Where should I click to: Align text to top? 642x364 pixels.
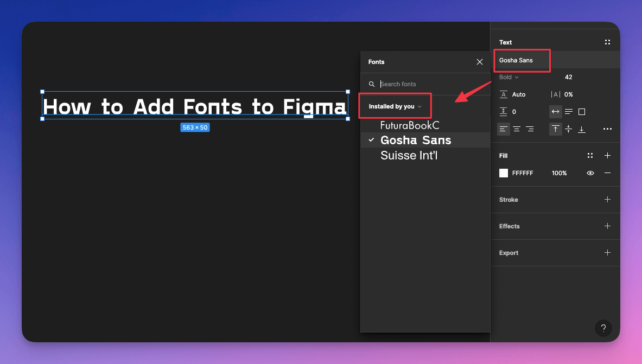555,129
